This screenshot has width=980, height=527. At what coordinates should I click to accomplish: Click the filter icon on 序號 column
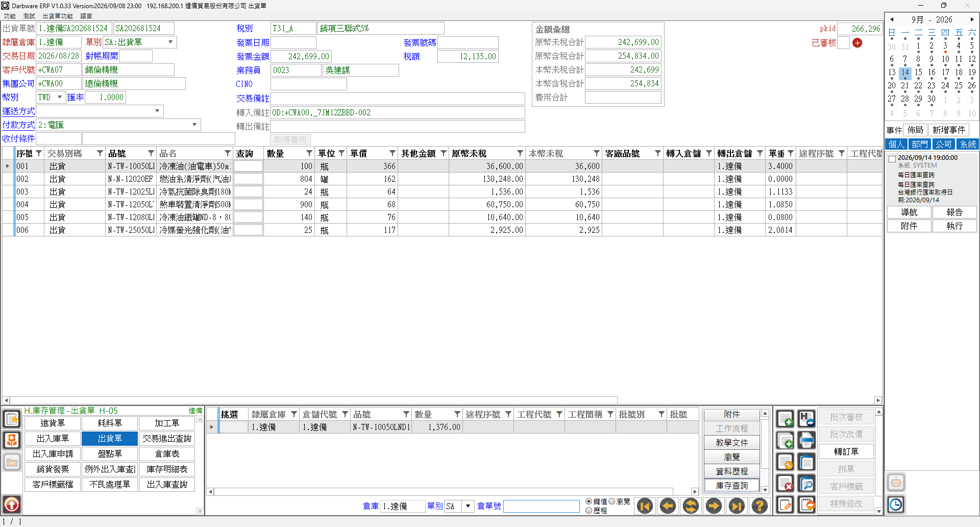(39, 153)
